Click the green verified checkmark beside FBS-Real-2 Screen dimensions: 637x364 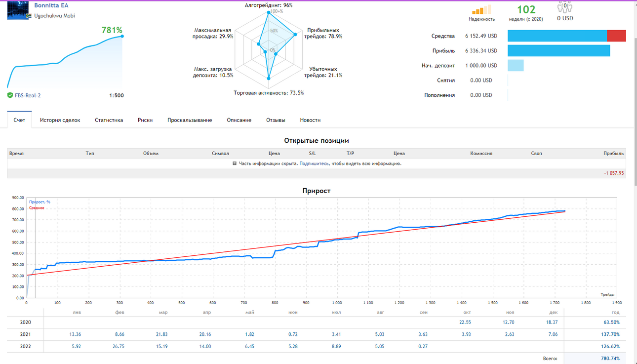tap(10, 95)
